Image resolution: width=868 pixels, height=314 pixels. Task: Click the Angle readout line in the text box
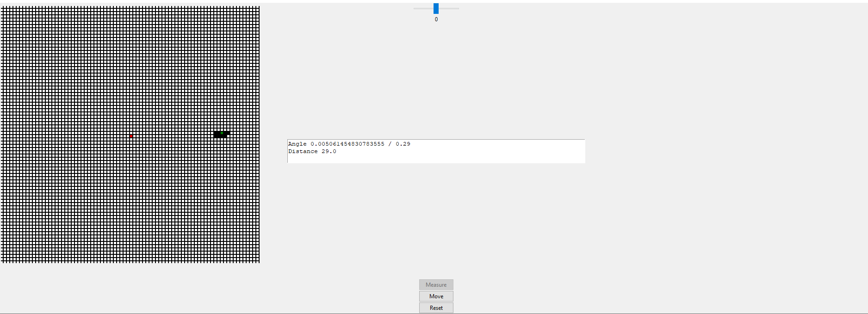[x=349, y=144]
